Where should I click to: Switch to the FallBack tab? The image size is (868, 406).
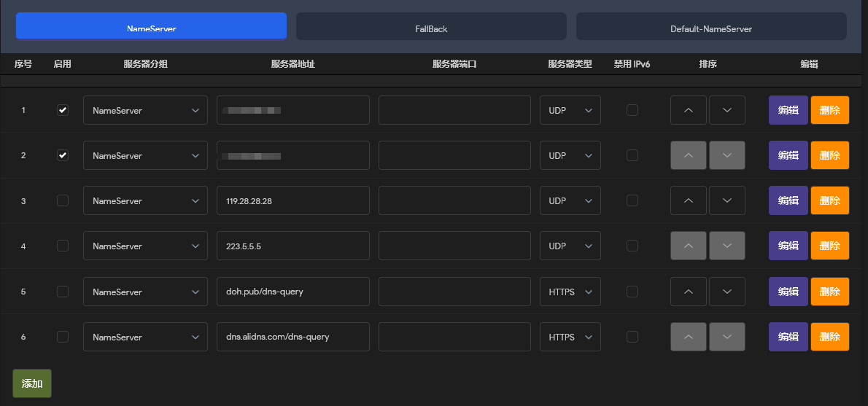[431, 26]
